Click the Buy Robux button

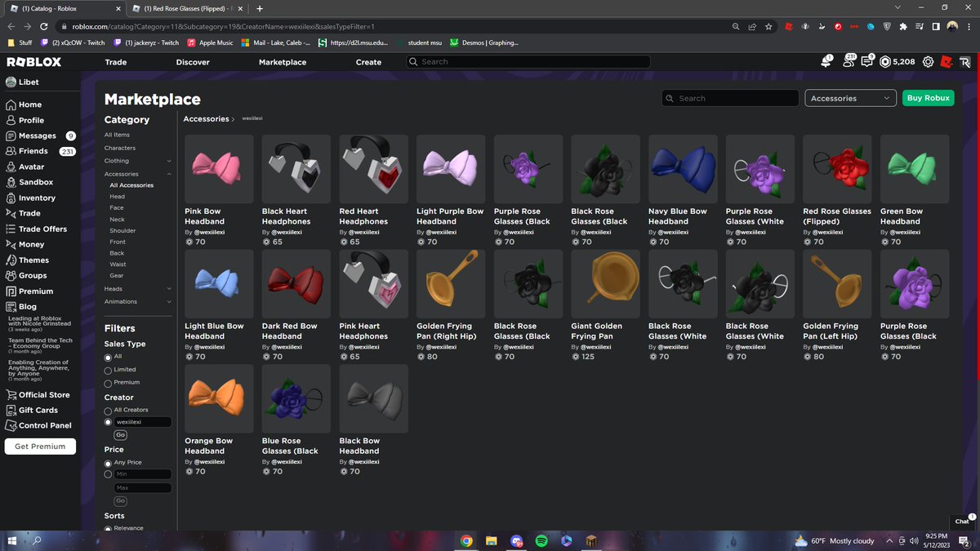pos(928,98)
